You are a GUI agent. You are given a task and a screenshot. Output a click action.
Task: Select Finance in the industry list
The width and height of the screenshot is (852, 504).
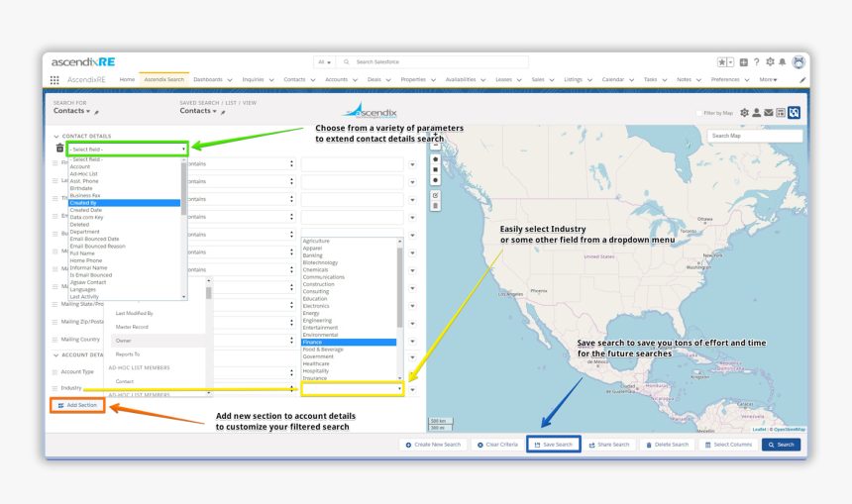click(x=349, y=343)
